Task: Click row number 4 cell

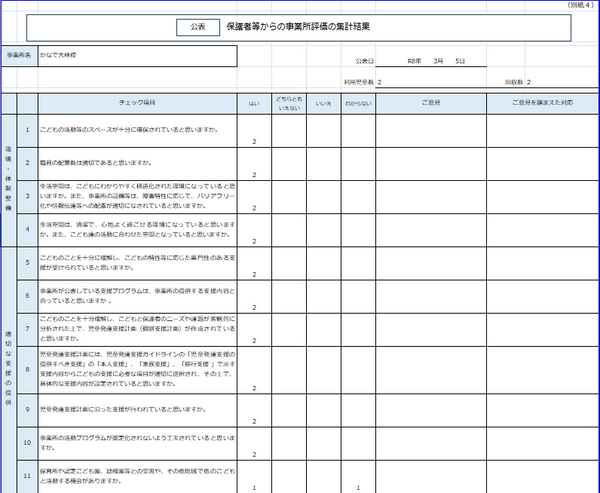Action: 27,230
